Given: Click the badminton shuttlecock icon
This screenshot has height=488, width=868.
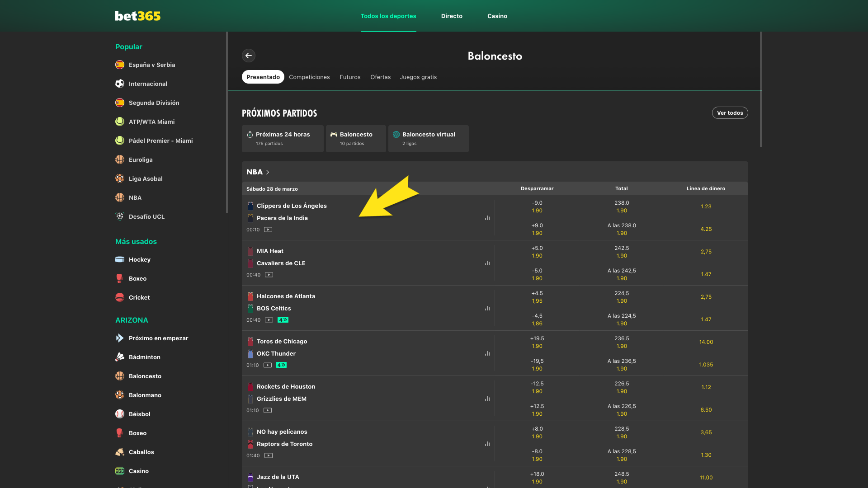Looking at the screenshot, I should pyautogui.click(x=120, y=357).
